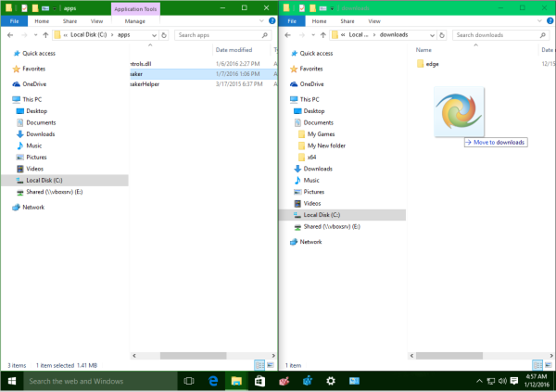This screenshot has height=392, width=556.
Task: Select Network in apps window sidebar
Action: pyautogui.click(x=29, y=208)
